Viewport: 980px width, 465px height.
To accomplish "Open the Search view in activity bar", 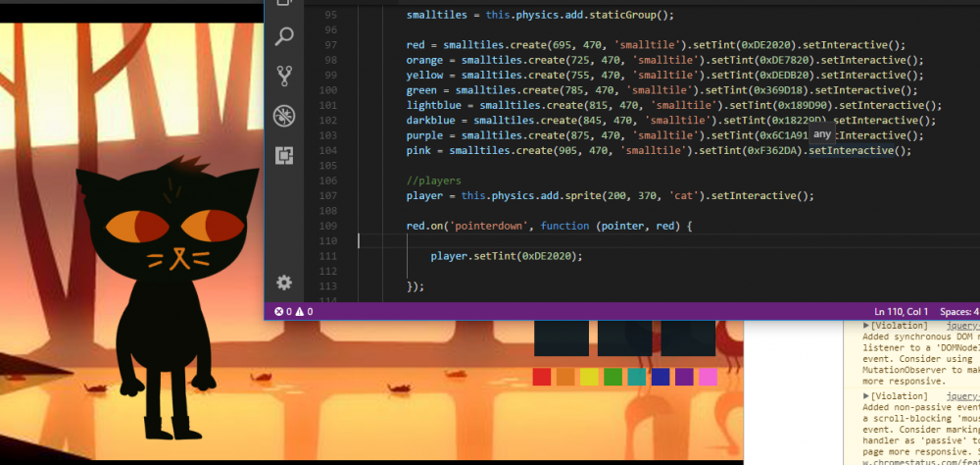I will point(284,37).
